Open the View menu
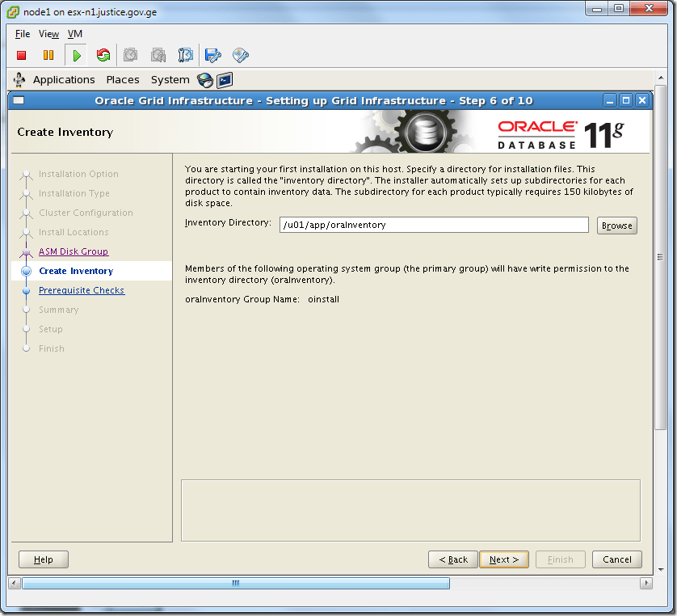The height and width of the screenshot is (616, 677). (x=48, y=34)
